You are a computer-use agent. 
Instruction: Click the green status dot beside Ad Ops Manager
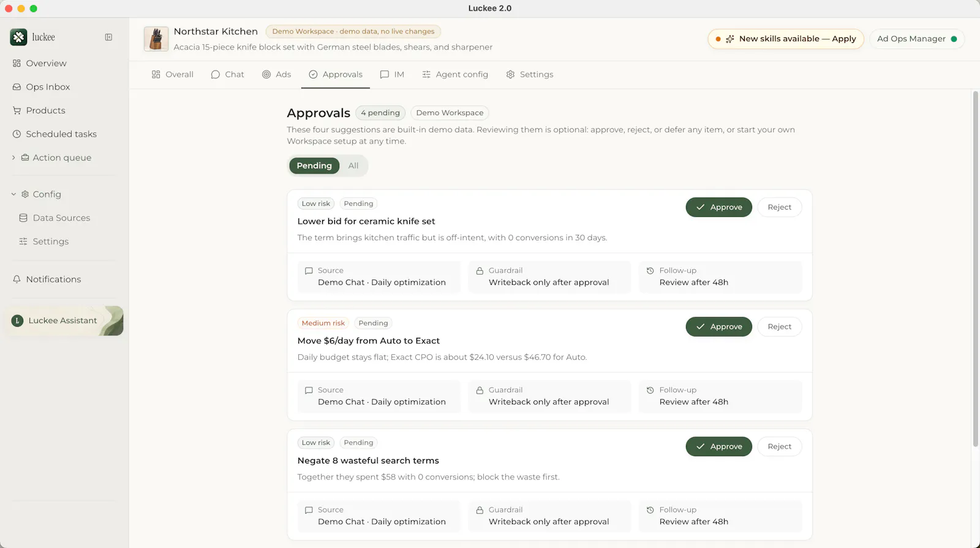[954, 39]
